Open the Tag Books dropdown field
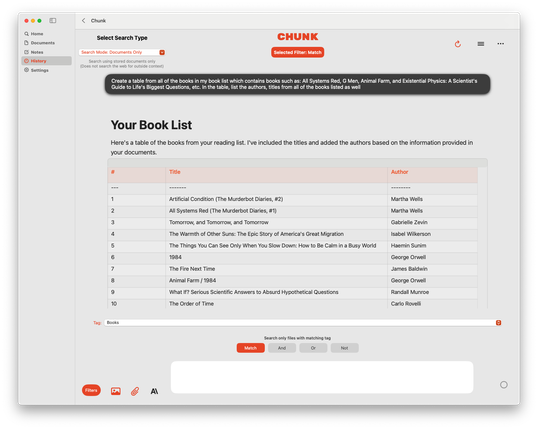The height and width of the screenshot is (429, 538). tap(303, 323)
